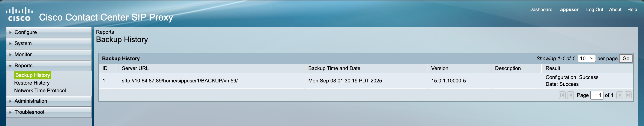Expand the Configure menu section
644x126 pixels.
pos(26,32)
